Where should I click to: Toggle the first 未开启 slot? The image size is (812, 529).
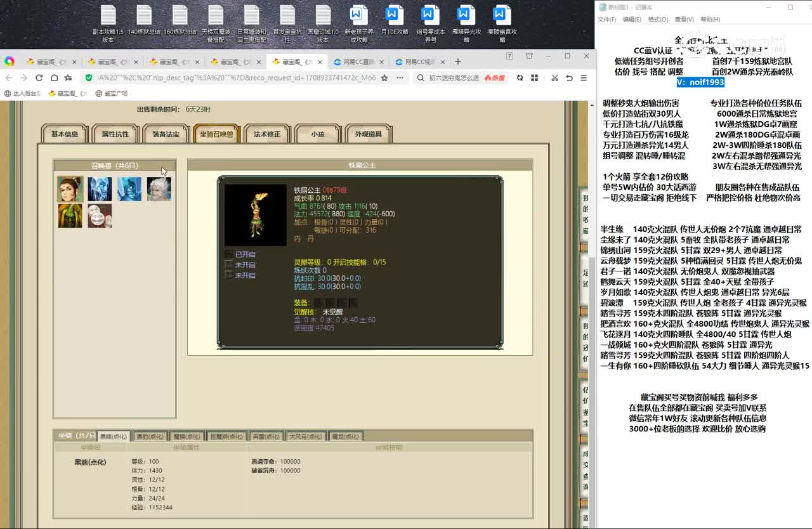240,264
